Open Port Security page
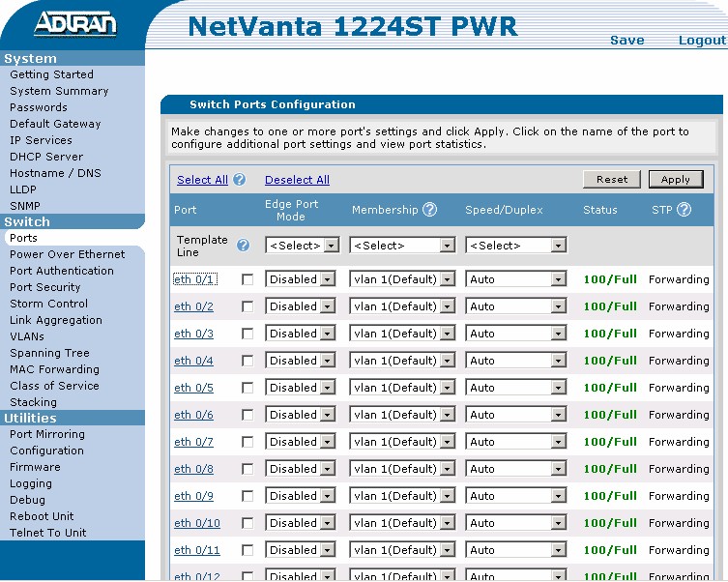728x582 pixels. pos(45,287)
